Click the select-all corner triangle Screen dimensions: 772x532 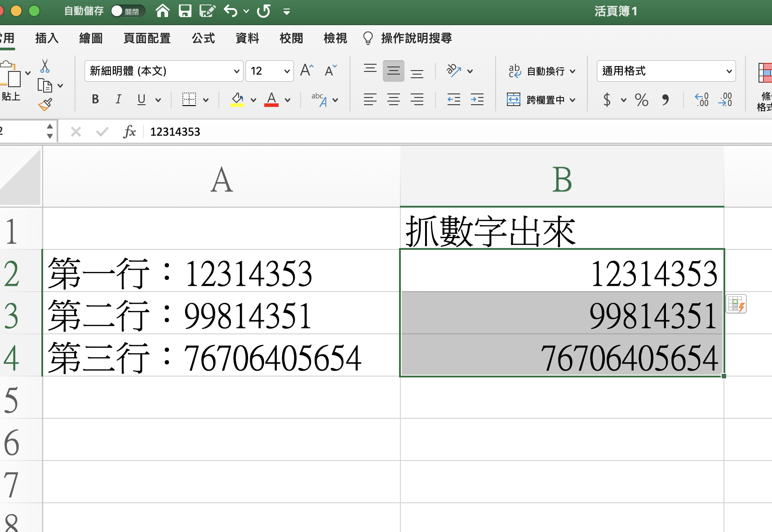tap(21, 176)
